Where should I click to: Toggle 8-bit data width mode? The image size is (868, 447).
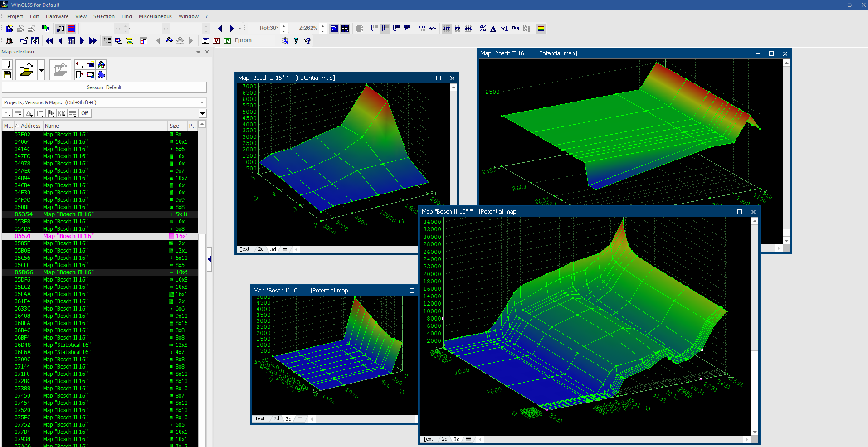[x=374, y=29]
